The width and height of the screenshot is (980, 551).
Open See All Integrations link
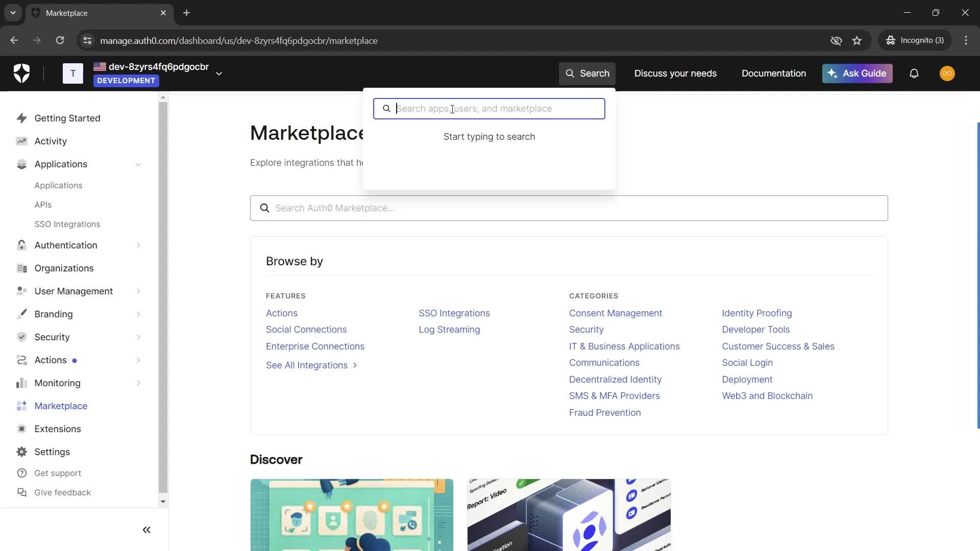coord(311,365)
